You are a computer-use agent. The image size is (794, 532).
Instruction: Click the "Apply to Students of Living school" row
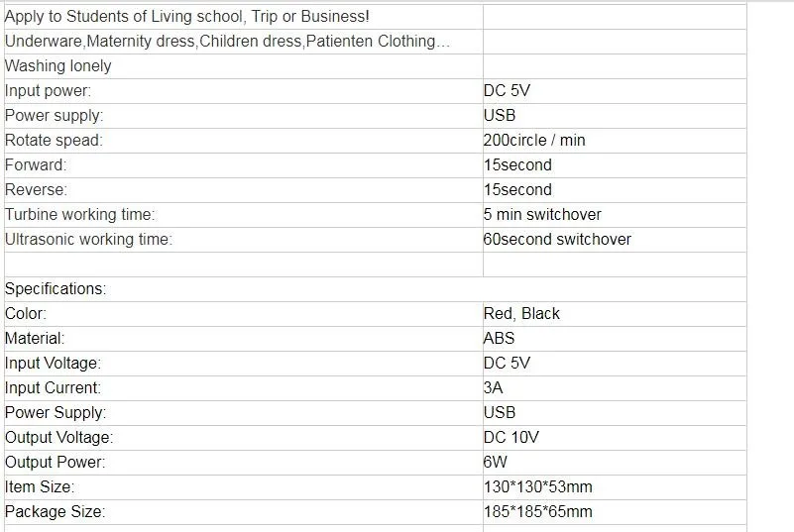pos(187,17)
